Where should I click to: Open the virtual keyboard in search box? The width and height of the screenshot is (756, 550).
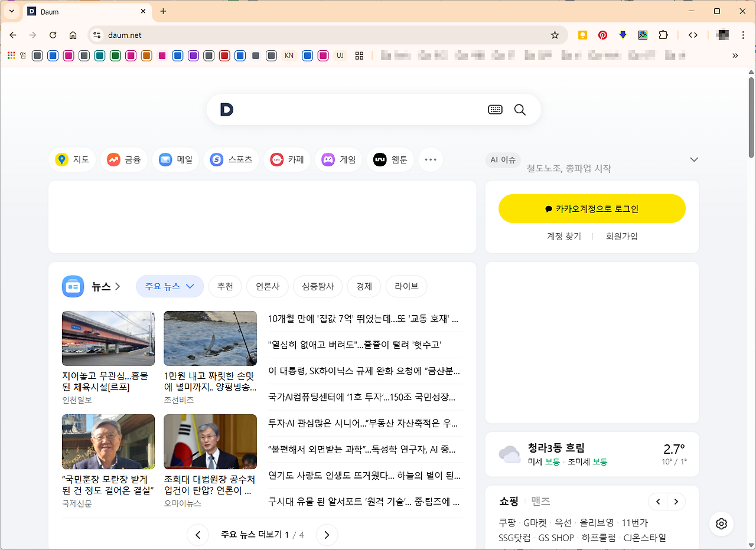tap(495, 110)
